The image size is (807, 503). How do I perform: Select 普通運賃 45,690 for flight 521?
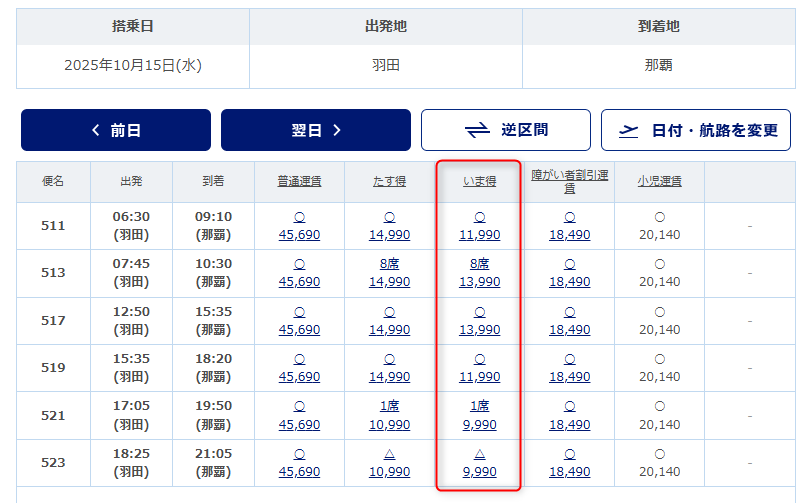click(x=300, y=425)
